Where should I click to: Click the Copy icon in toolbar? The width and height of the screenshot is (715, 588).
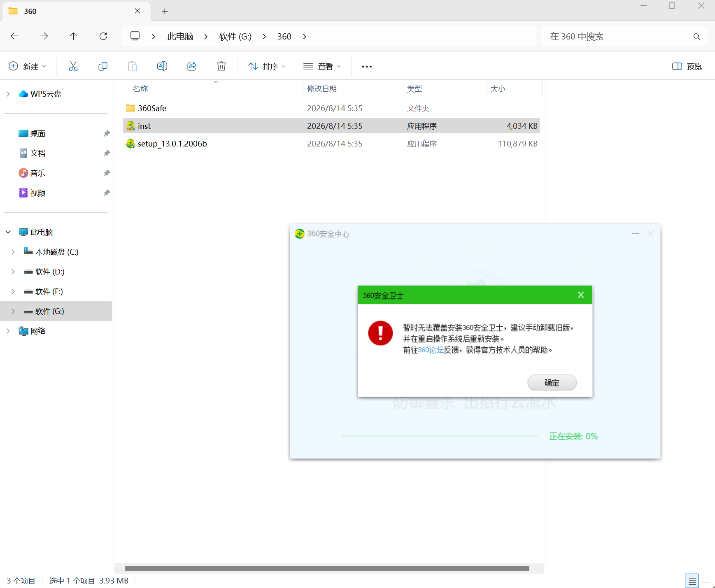(x=103, y=66)
